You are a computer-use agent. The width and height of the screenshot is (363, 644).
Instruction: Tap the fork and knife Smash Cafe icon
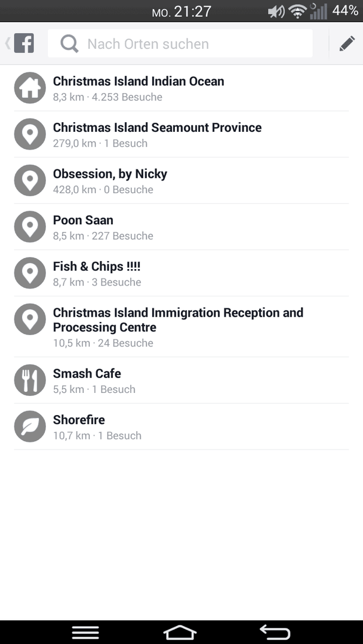coord(30,380)
